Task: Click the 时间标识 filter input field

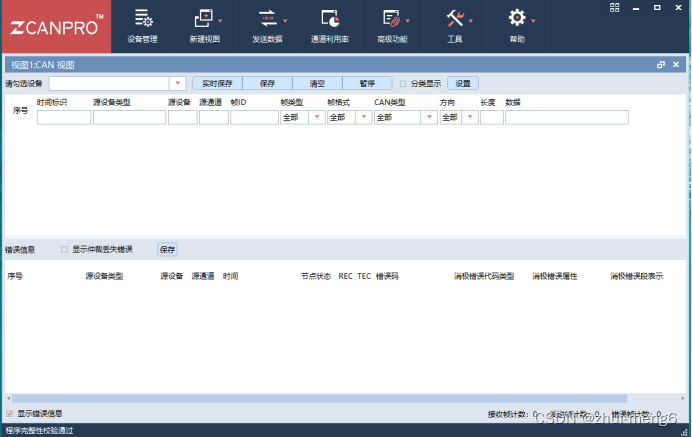Action: coord(64,117)
